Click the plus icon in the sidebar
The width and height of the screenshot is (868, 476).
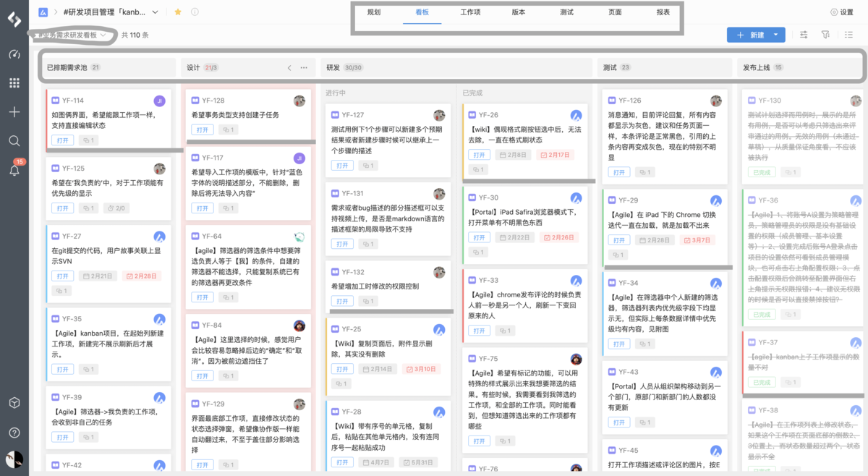(x=14, y=111)
